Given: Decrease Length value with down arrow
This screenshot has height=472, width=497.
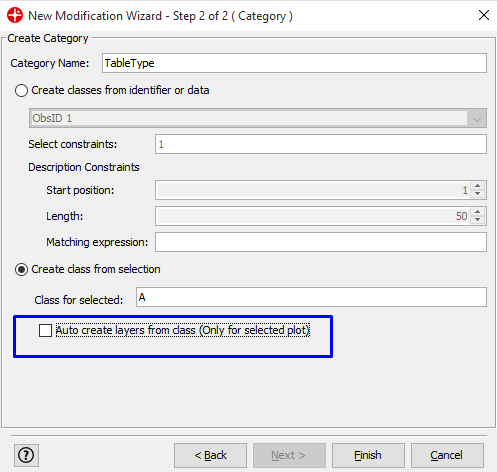Looking at the screenshot, I should [478, 219].
